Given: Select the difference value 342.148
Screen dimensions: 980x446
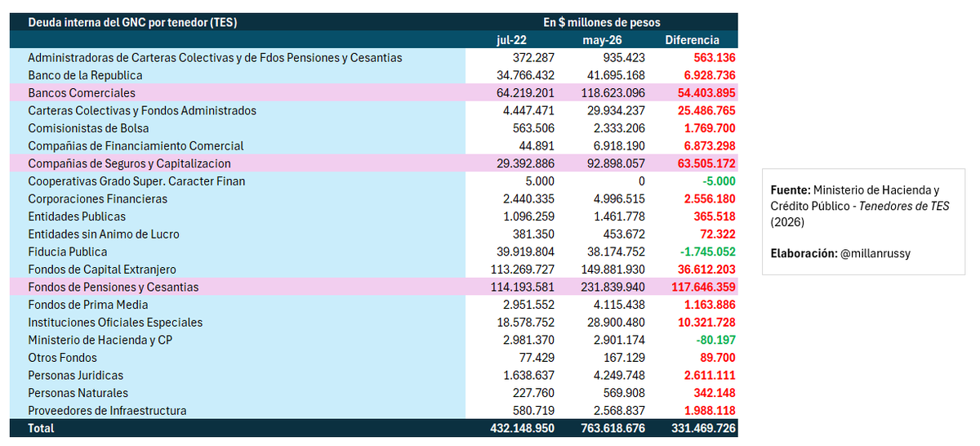Looking at the screenshot, I should pyautogui.click(x=715, y=393).
